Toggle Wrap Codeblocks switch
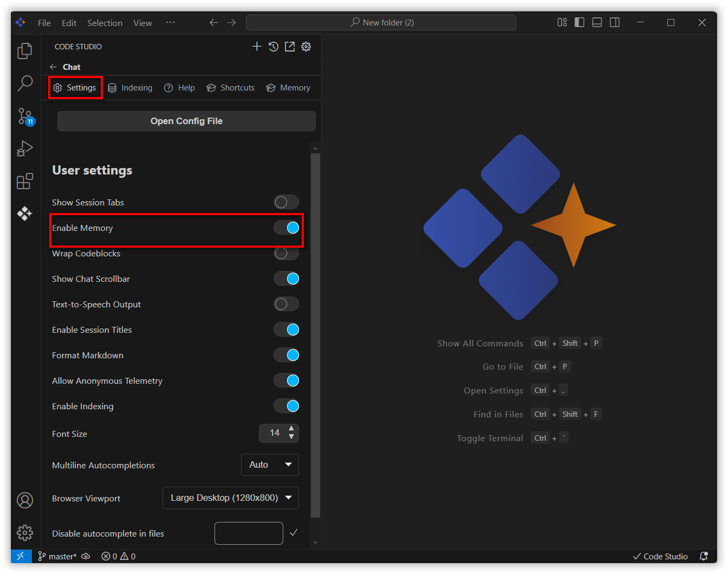Image resolution: width=728 pixels, height=574 pixels. tap(286, 253)
